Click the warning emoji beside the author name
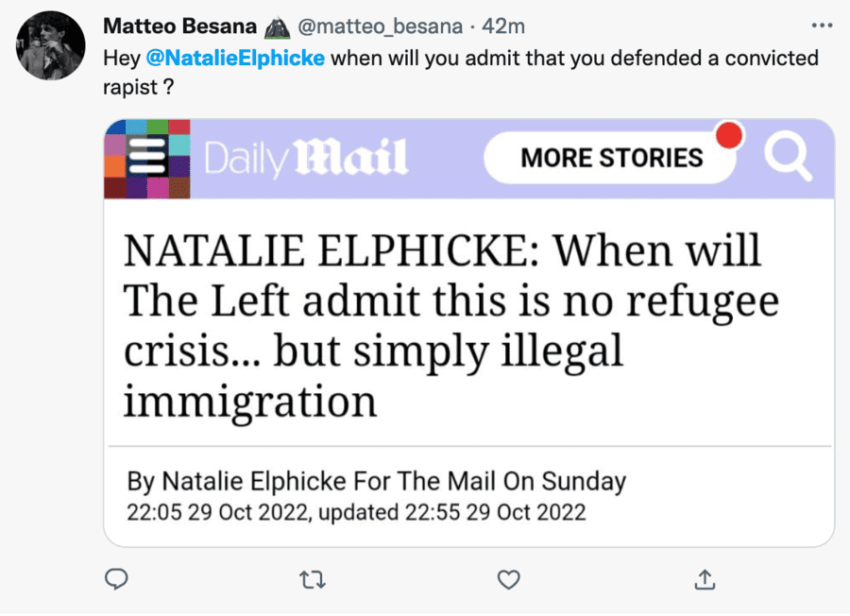The width and height of the screenshot is (850, 616). coord(278,26)
